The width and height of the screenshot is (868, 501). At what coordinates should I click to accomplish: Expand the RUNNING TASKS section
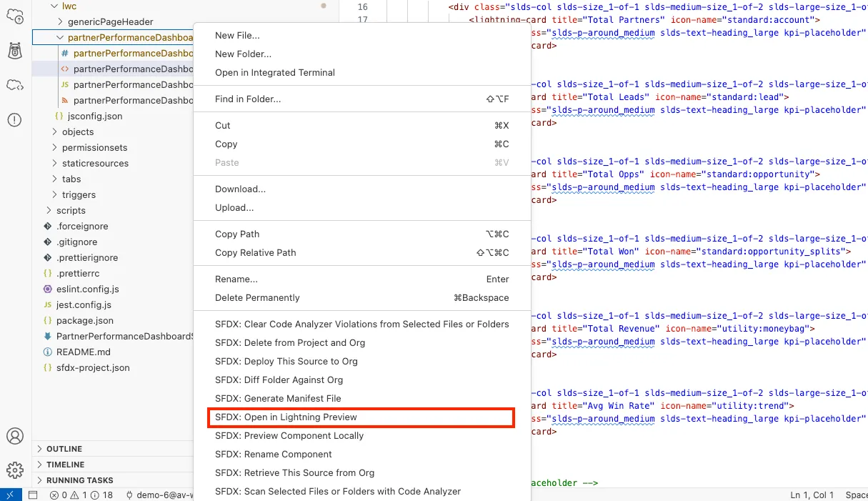[79, 480]
